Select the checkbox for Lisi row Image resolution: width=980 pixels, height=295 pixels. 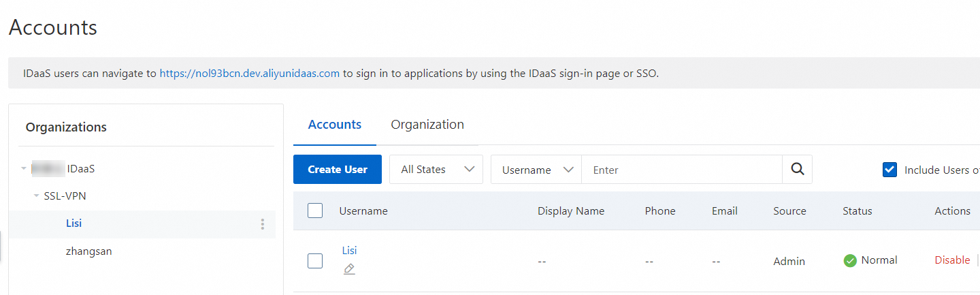(x=315, y=260)
